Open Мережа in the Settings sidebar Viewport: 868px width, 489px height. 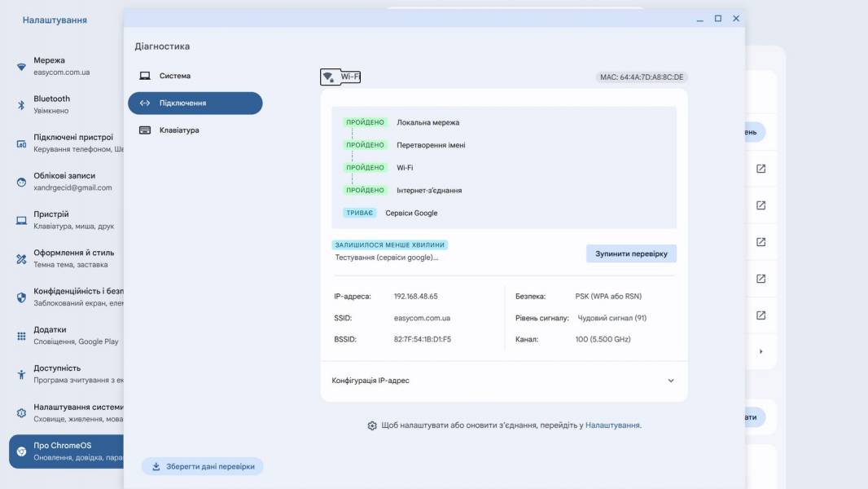[x=67, y=66]
